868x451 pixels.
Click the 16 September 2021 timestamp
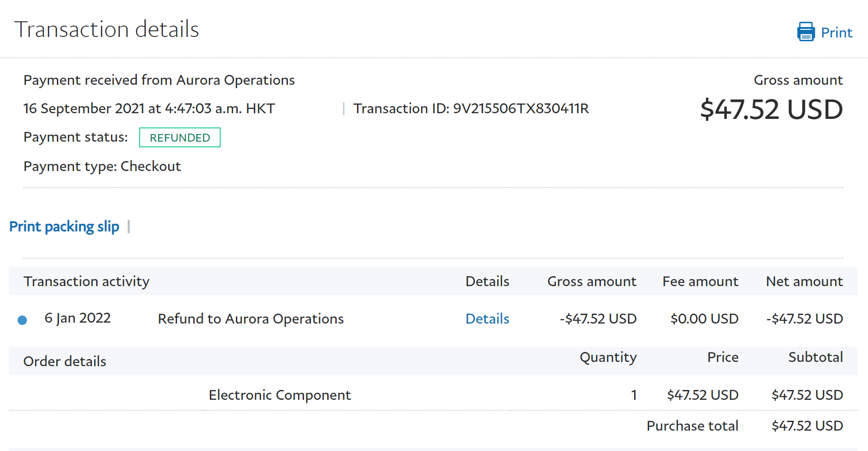click(149, 108)
